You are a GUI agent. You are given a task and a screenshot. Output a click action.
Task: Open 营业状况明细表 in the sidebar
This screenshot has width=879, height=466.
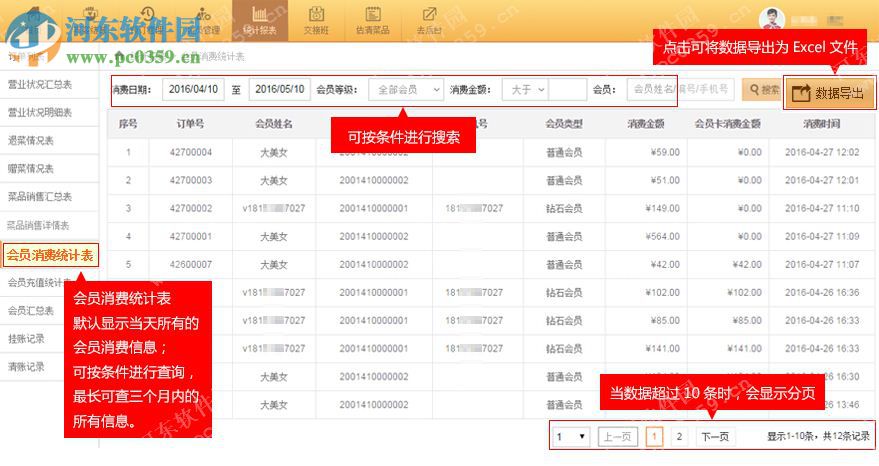tap(40, 113)
